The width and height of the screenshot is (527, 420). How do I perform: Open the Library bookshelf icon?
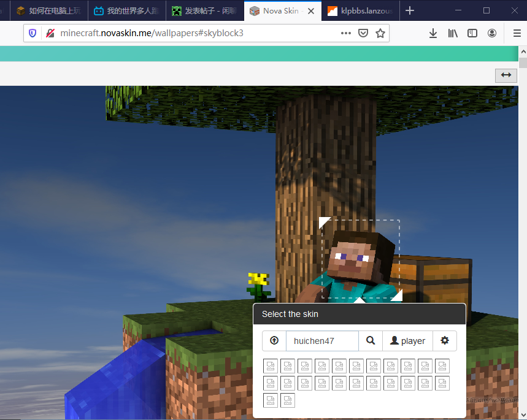tap(452, 33)
